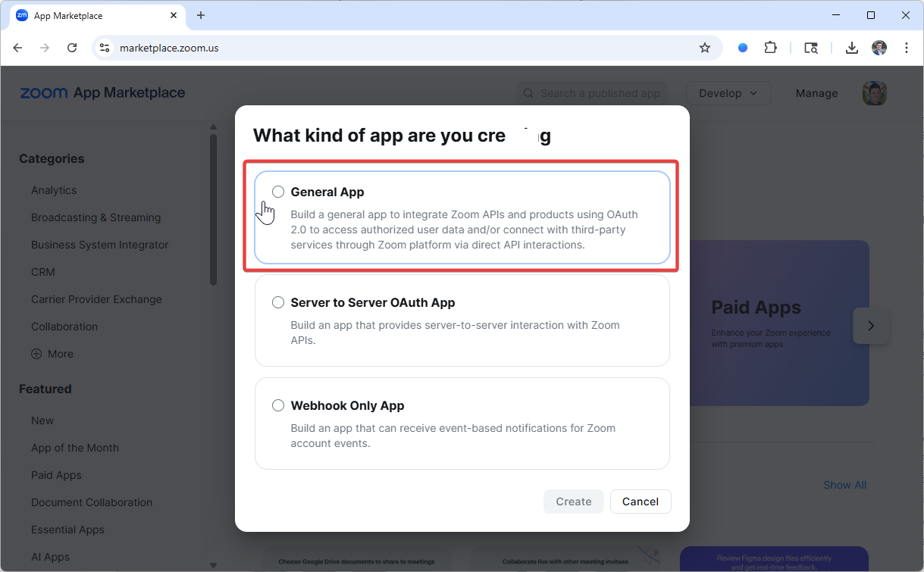The height and width of the screenshot is (572, 924).
Task: Open the downloads icon in toolbar
Action: click(x=852, y=48)
